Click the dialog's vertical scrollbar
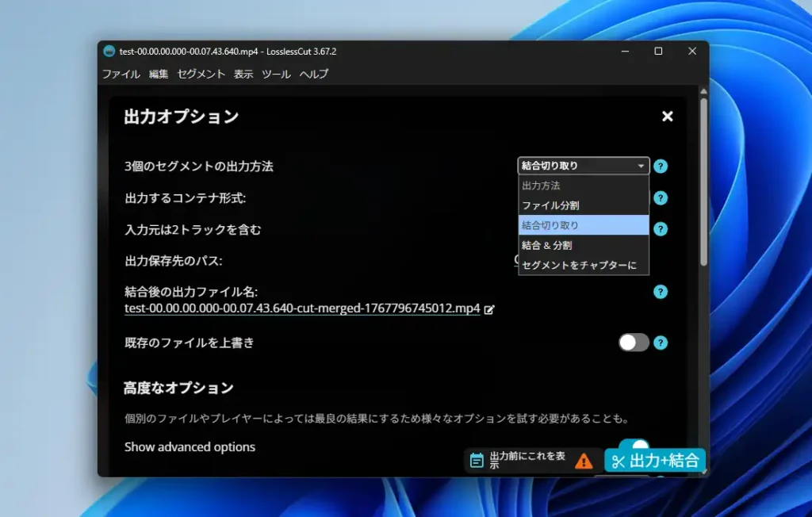 [x=703, y=182]
